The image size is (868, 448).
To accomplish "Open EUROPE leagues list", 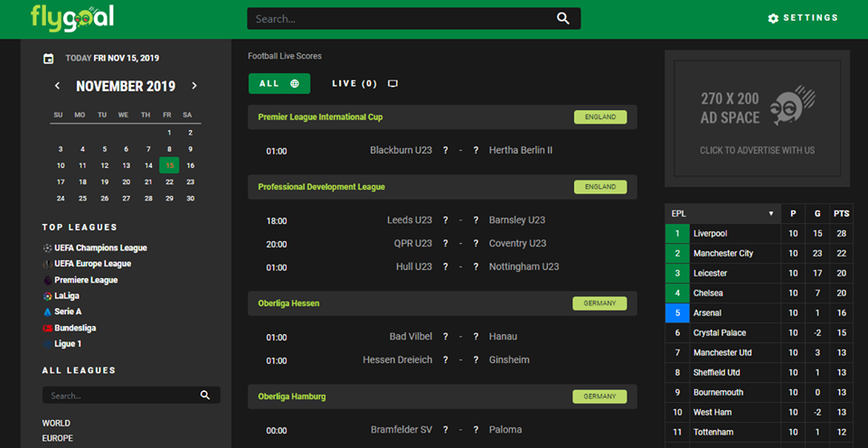I will (x=58, y=438).
